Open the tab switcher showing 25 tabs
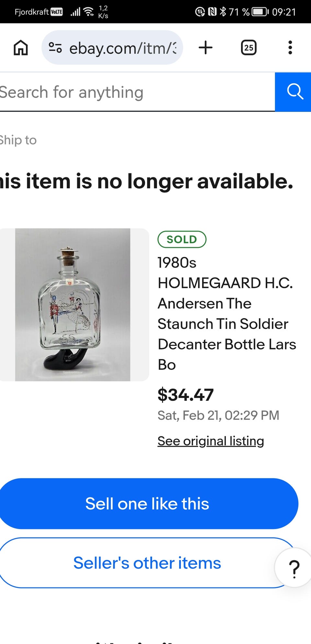The width and height of the screenshot is (311, 644). click(x=248, y=48)
